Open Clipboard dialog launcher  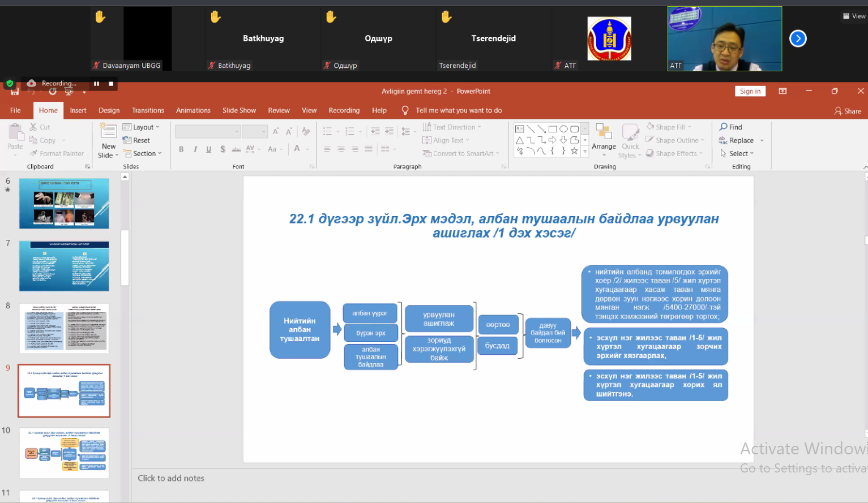click(88, 166)
